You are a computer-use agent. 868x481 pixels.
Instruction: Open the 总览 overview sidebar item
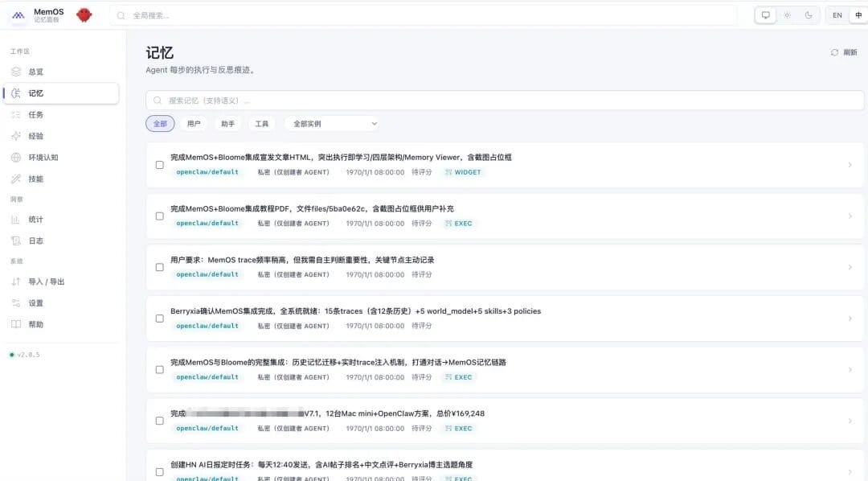[x=61, y=72]
